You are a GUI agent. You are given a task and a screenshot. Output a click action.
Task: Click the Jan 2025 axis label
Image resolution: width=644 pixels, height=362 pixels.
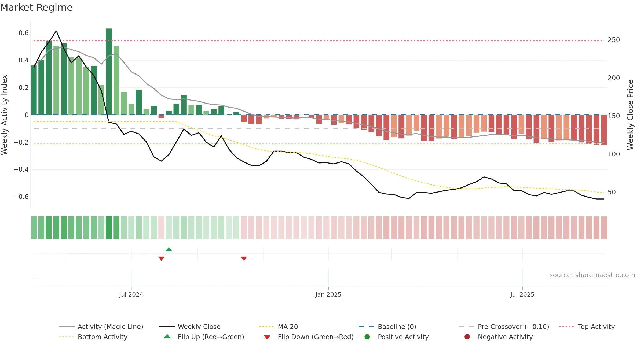328,294
